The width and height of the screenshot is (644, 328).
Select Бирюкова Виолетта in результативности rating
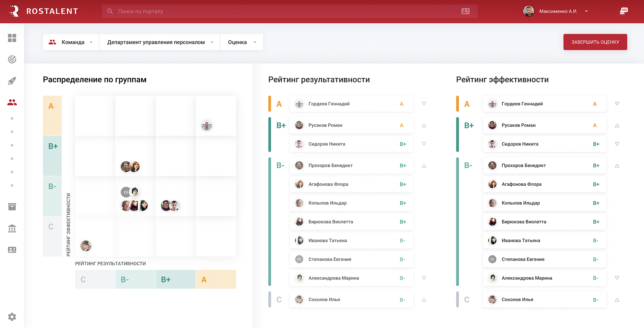click(351, 221)
